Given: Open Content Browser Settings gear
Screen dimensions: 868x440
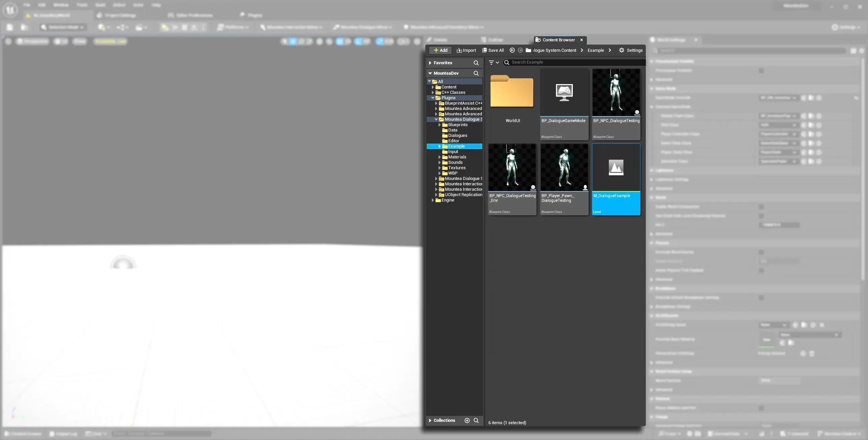Looking at the screenshot, I should (x=621, y=50).
